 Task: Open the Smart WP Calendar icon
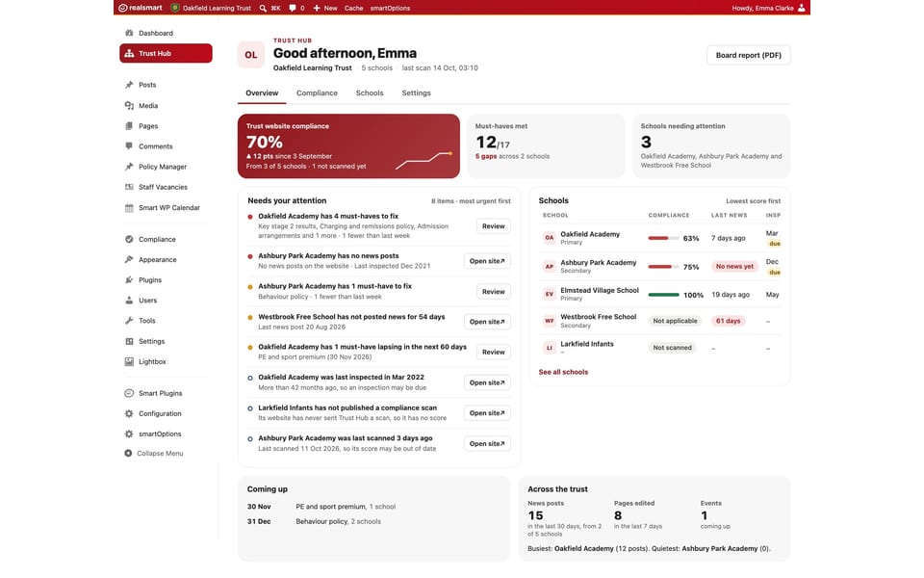click(129, 208)
